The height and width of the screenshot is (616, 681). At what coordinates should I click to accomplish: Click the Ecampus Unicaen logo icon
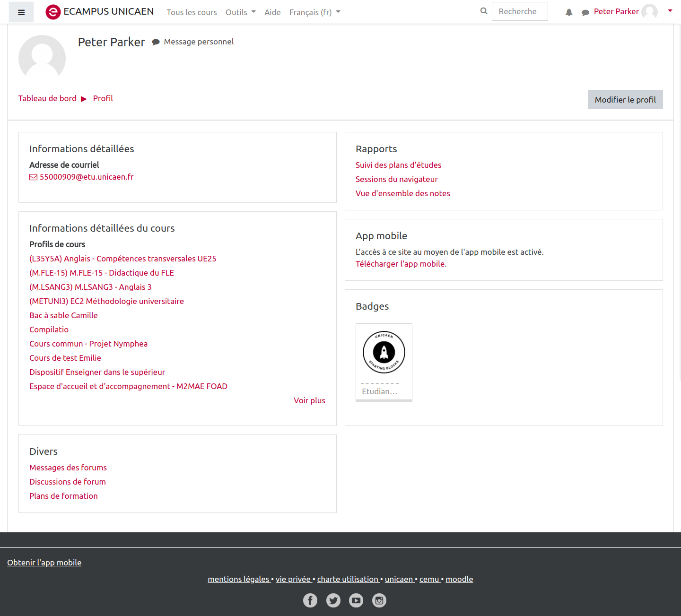53,12
